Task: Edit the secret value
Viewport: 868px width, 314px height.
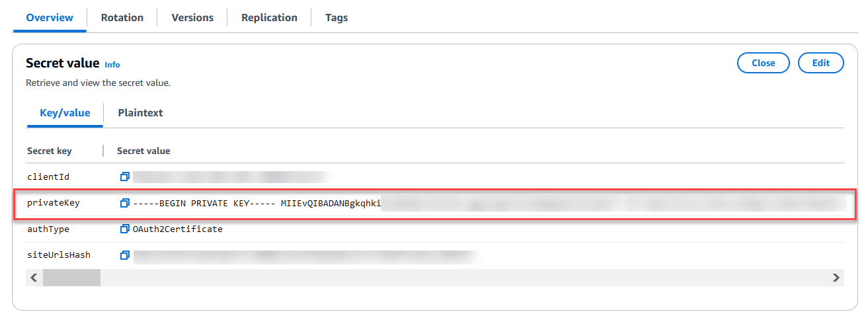Action: click(821, 63)
